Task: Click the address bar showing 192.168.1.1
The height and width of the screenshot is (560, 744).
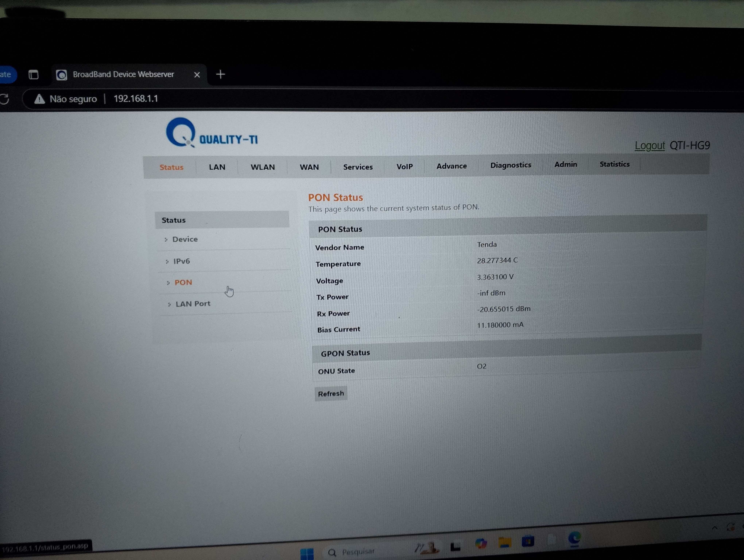Action: [135, 99]
